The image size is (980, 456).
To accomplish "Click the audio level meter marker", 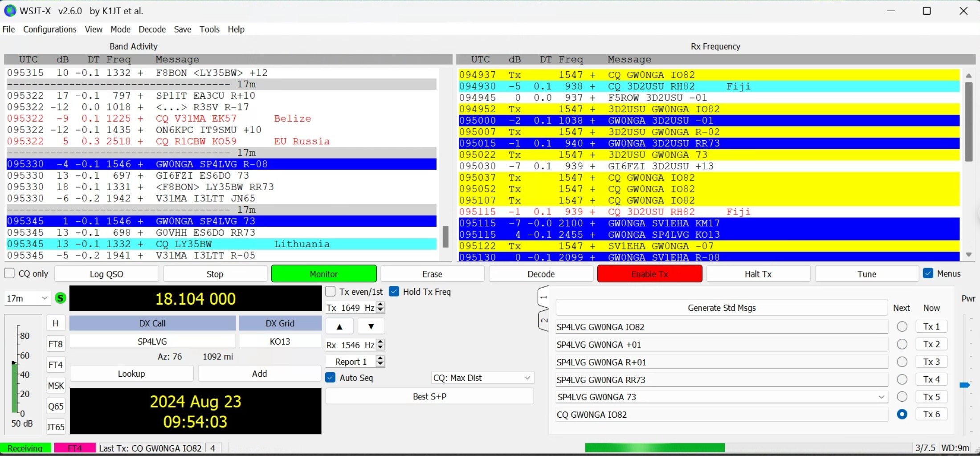I will pos(14,363).
